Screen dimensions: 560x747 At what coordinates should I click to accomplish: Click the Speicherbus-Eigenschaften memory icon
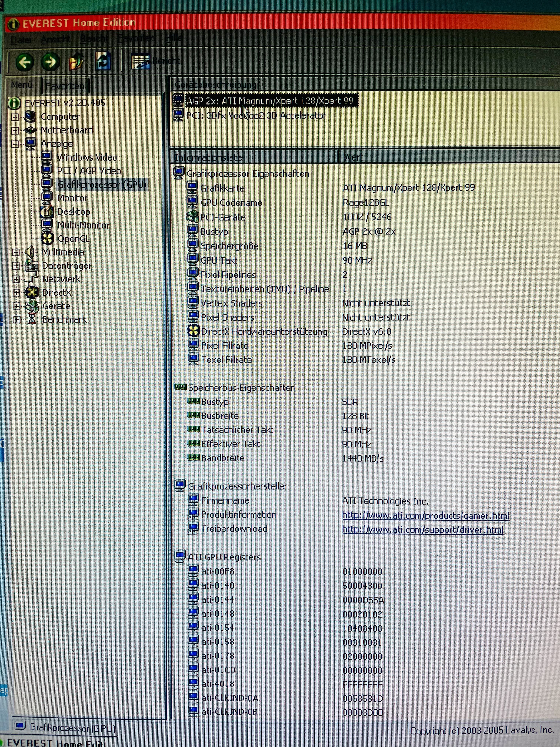point(180,387)
